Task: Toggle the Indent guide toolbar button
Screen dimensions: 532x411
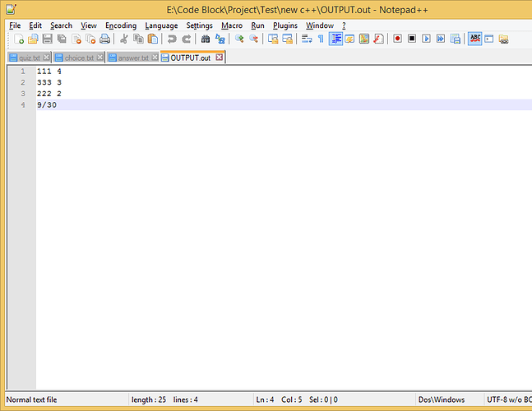Action: (335, 39)
